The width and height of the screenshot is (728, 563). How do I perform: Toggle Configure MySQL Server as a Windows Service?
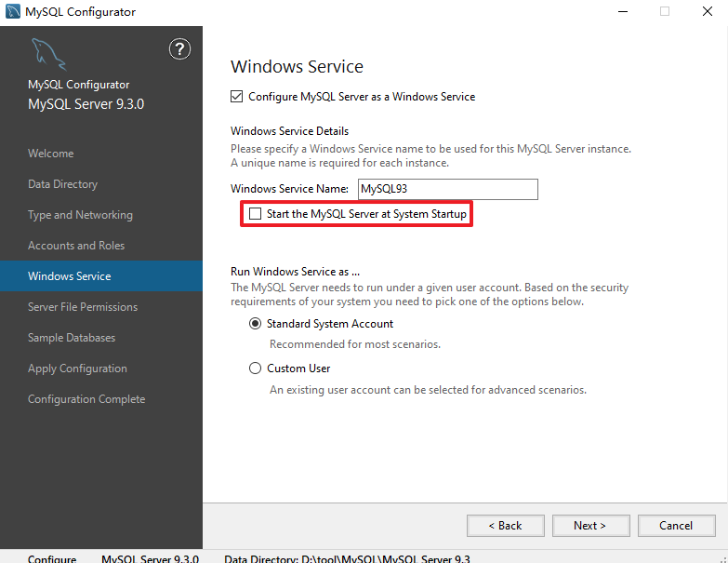(237, 97)
